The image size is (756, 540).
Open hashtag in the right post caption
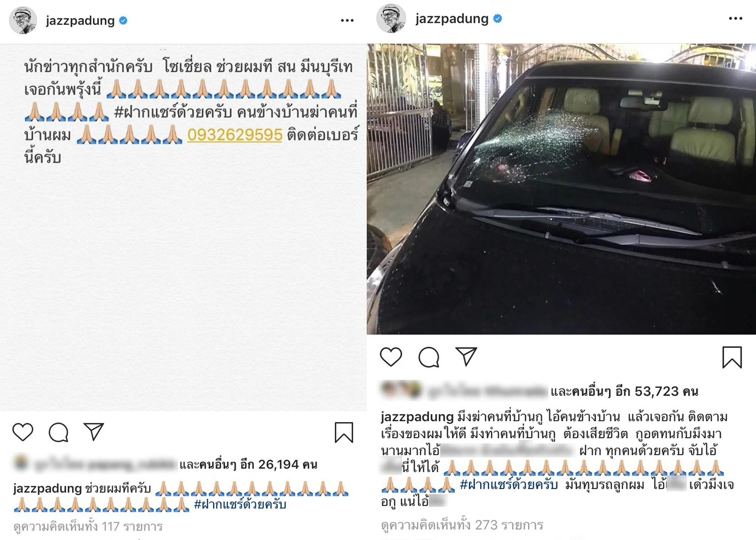click(x=508, y=485)
